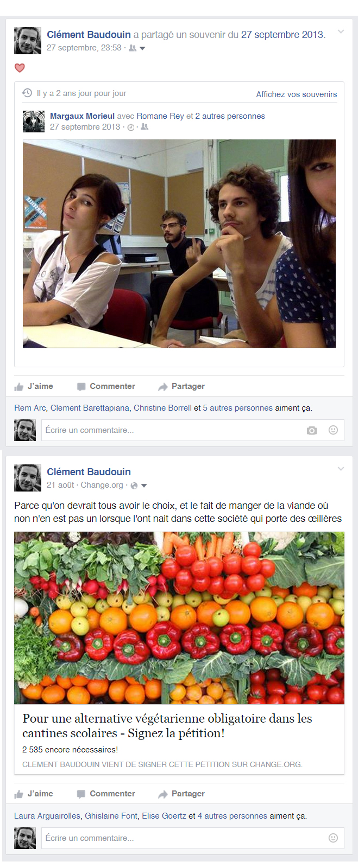Like the shared memory post with J'aime
The image size is (358, 868).
pos(34,386)
